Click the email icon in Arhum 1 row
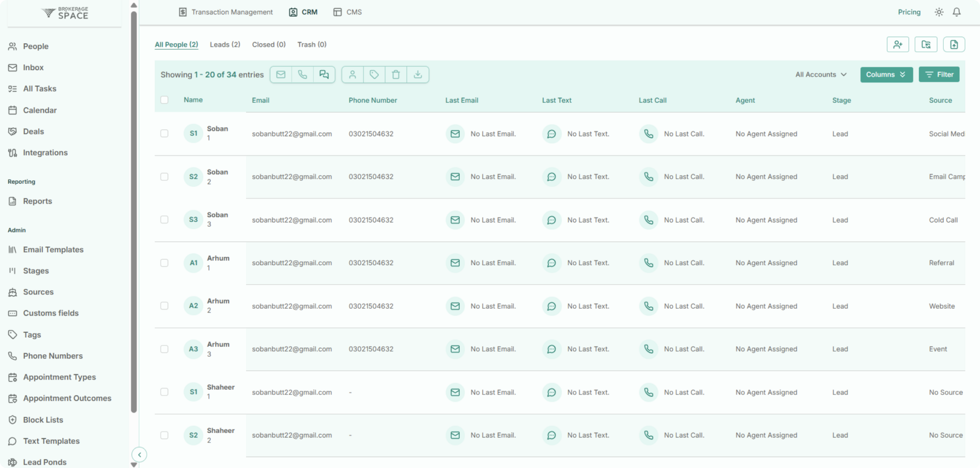 pyautogui.click(x=455, y=263)
